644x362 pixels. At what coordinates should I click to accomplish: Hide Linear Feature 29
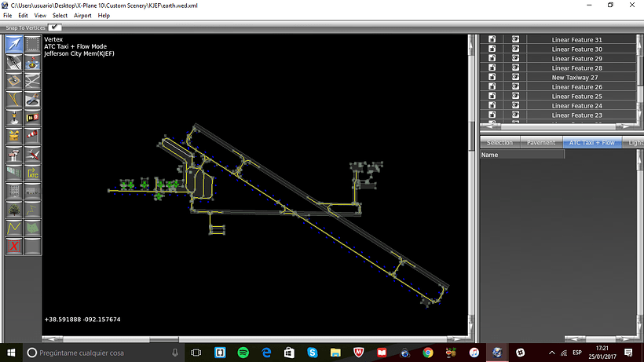point(515,58)
